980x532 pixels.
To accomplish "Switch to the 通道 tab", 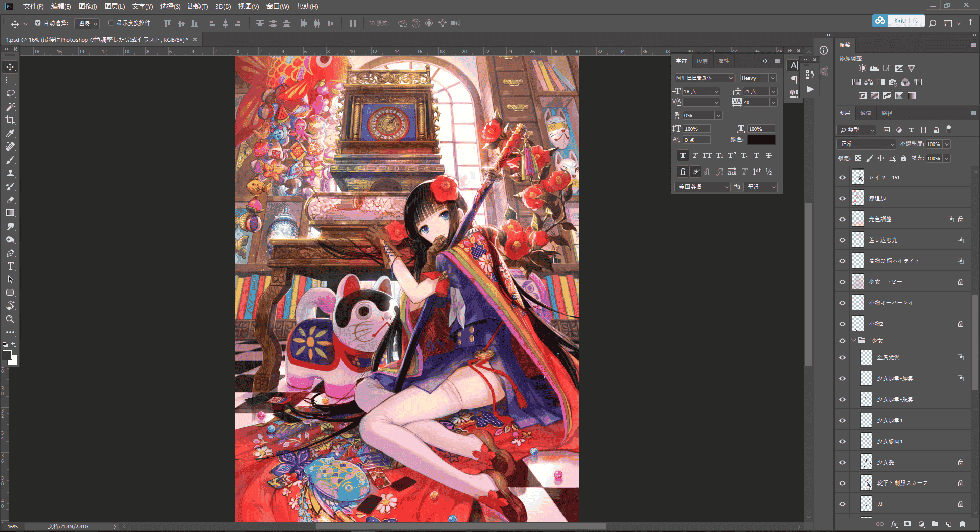I will pos(866,113).
